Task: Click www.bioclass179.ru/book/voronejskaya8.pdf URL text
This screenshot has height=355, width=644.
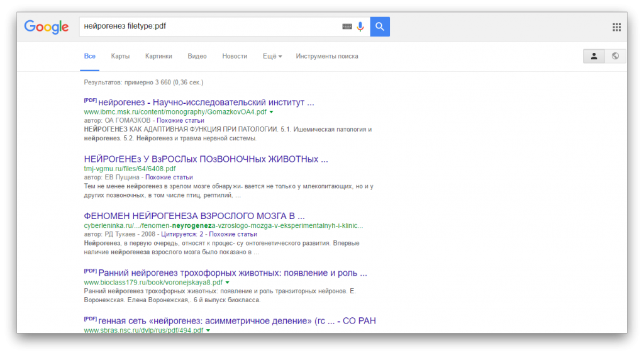Action: click(x=153, y=282)
